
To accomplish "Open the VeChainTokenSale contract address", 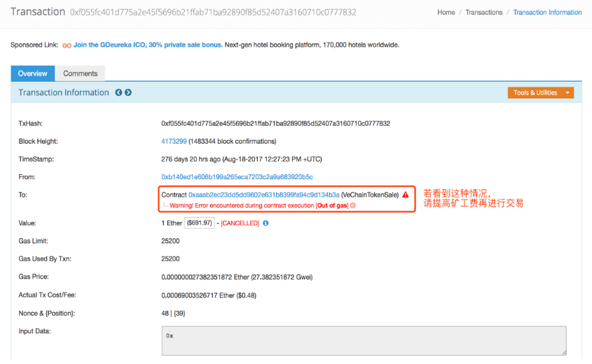I will [x=263, y=195].
